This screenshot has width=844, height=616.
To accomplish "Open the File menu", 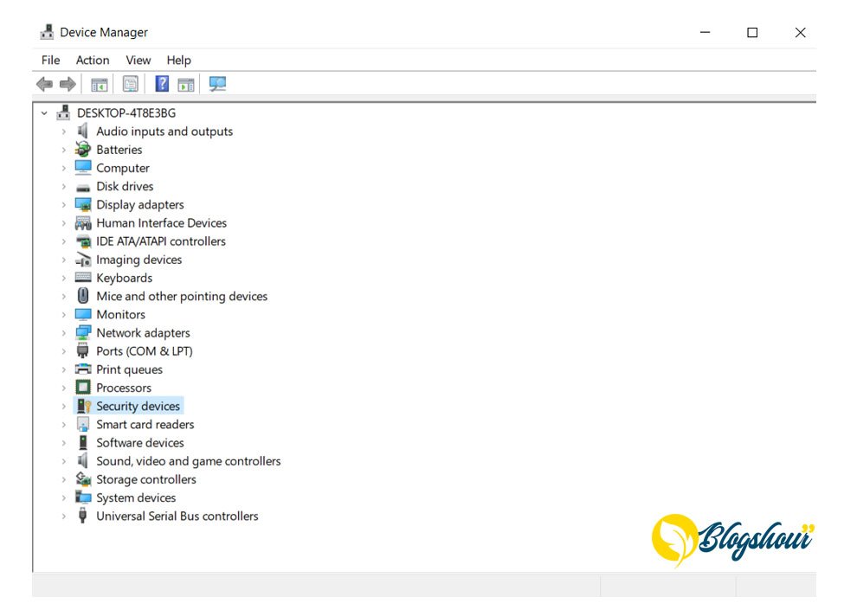I will point(50,61).
